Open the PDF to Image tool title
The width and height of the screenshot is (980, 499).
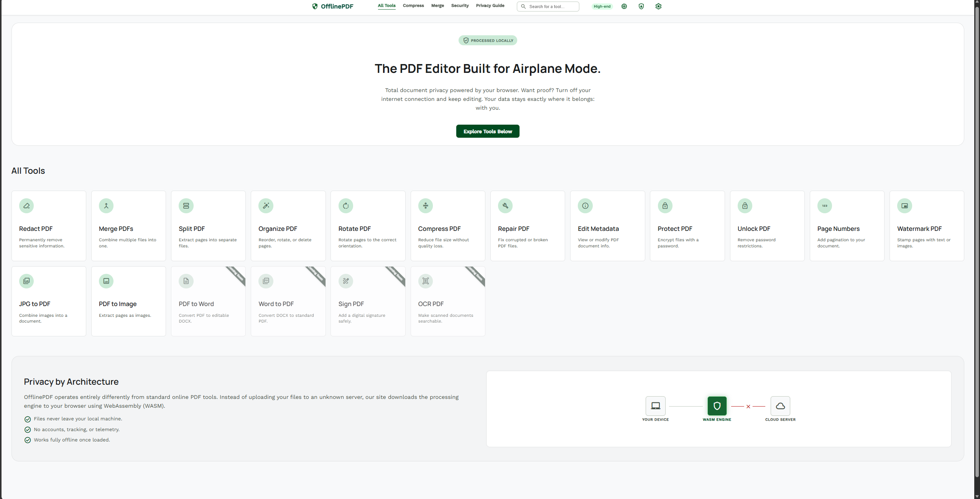pyautogui.click(x=118, y=304)
